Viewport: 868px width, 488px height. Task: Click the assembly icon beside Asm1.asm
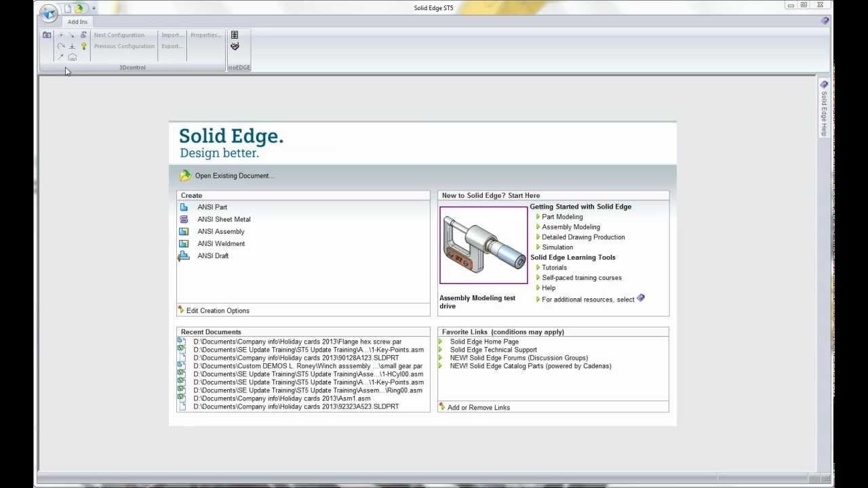[182, 399]
